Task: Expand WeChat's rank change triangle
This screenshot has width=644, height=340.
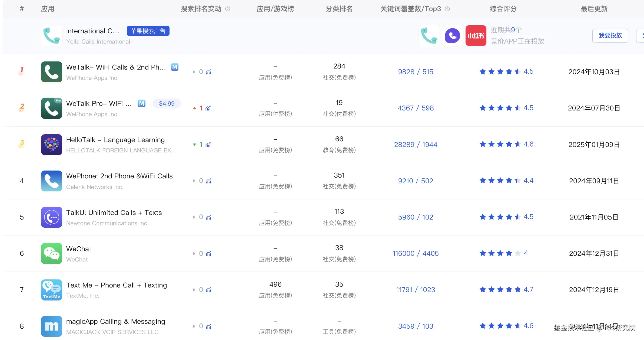Action: (194, 253)
